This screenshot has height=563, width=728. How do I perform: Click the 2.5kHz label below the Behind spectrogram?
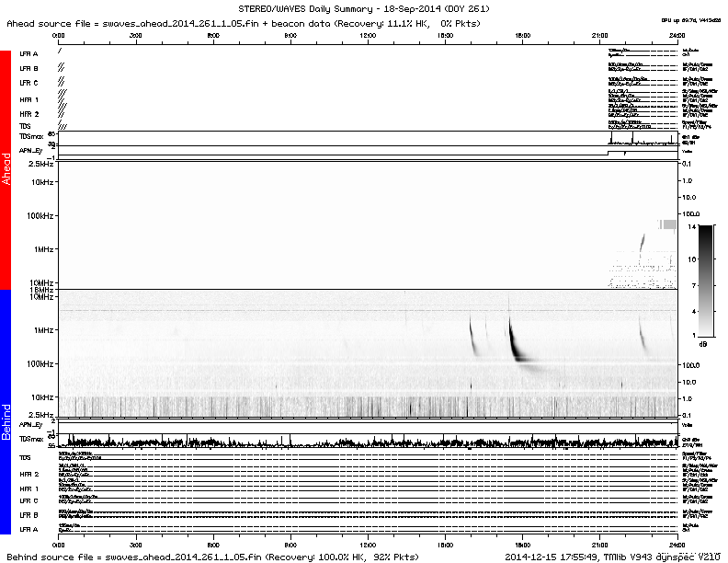coord(40,415)
